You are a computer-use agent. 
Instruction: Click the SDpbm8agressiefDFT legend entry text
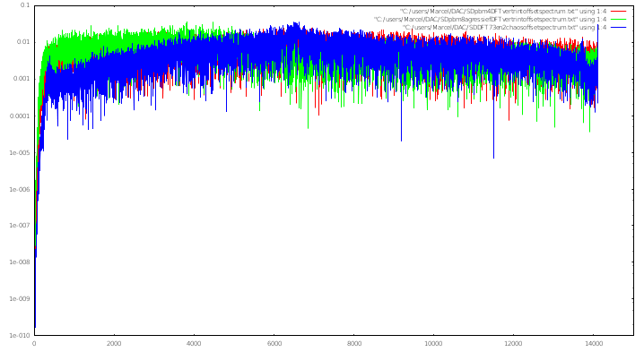coord(490,20)
